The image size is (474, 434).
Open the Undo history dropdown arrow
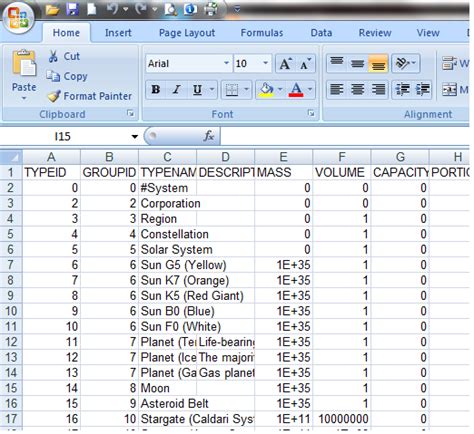125,9
